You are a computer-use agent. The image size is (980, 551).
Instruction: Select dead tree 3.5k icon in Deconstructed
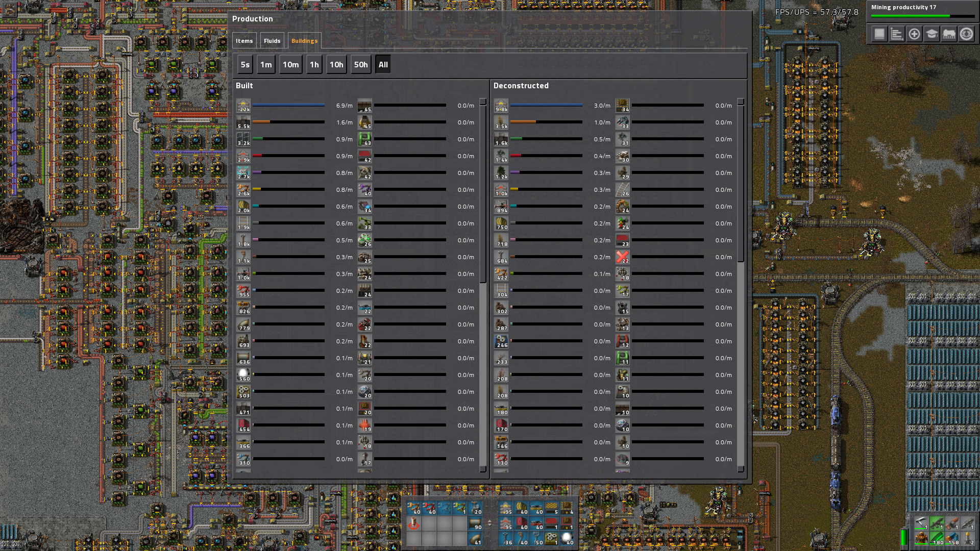point(501,122)
